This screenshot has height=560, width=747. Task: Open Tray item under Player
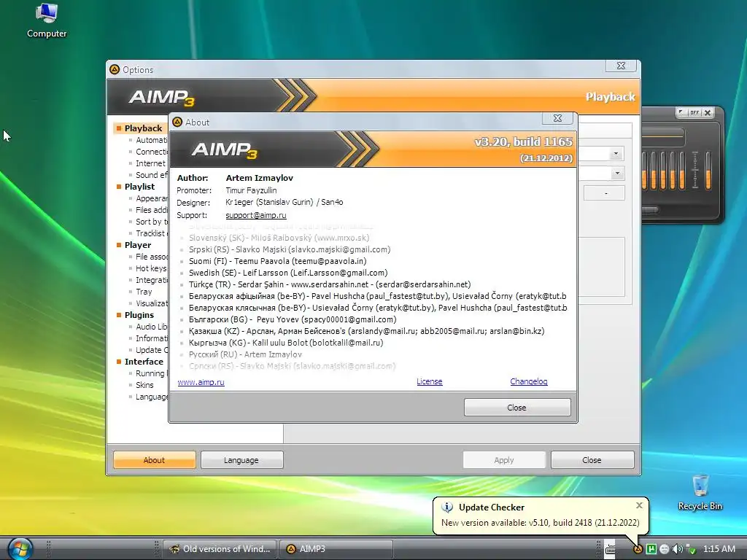(144, 292)
